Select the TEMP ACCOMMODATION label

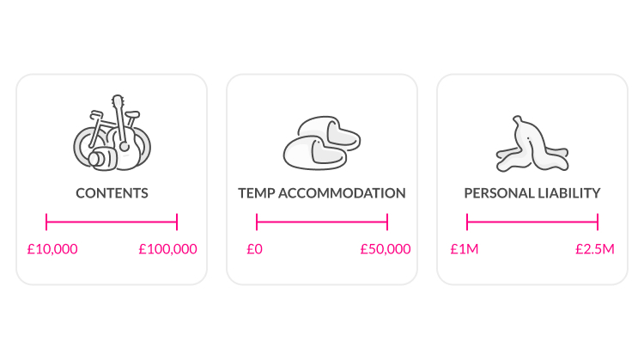click(x=322, y=193)
